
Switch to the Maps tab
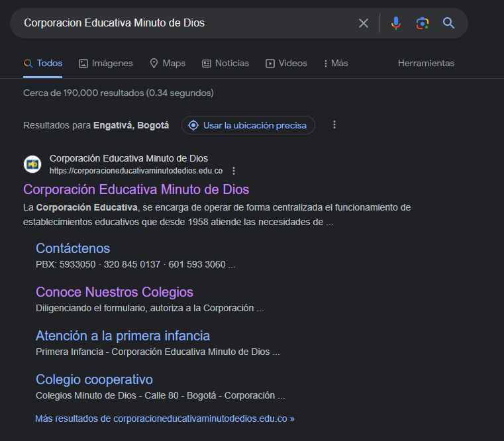coord(168,64)
